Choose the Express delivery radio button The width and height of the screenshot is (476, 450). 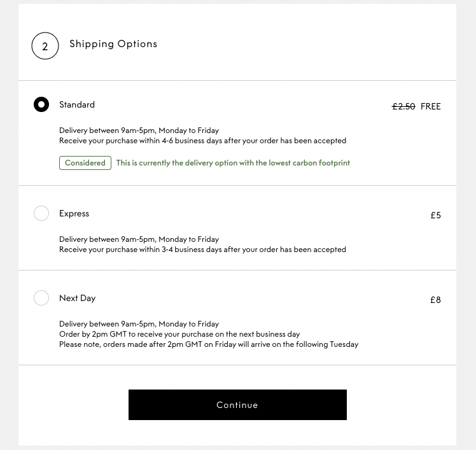(41, 213)
